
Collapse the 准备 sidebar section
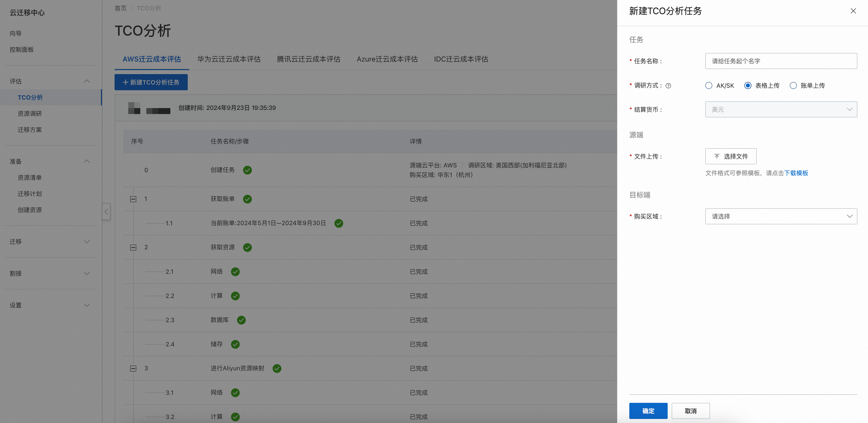(x=87, y=161)
